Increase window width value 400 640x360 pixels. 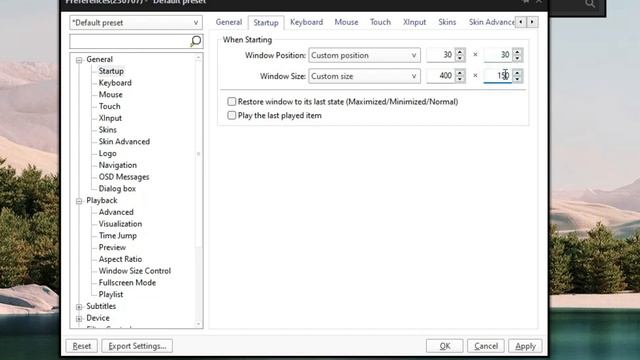click(460, 72)
